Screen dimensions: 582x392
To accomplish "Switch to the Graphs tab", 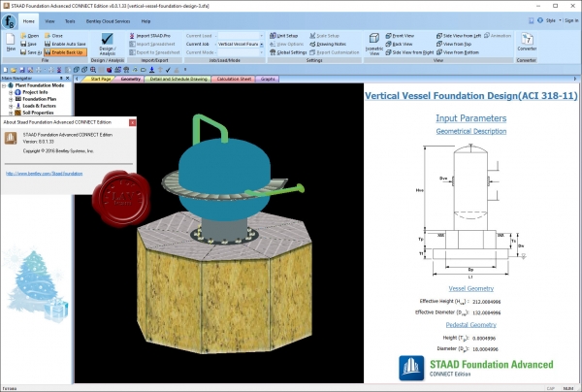I will [x=268, y=79].
